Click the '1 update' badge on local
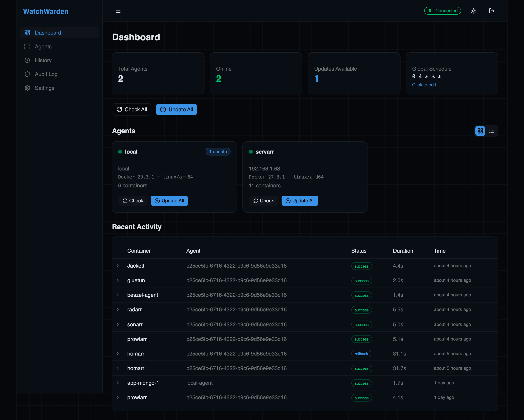 click(x=218, y=152)
